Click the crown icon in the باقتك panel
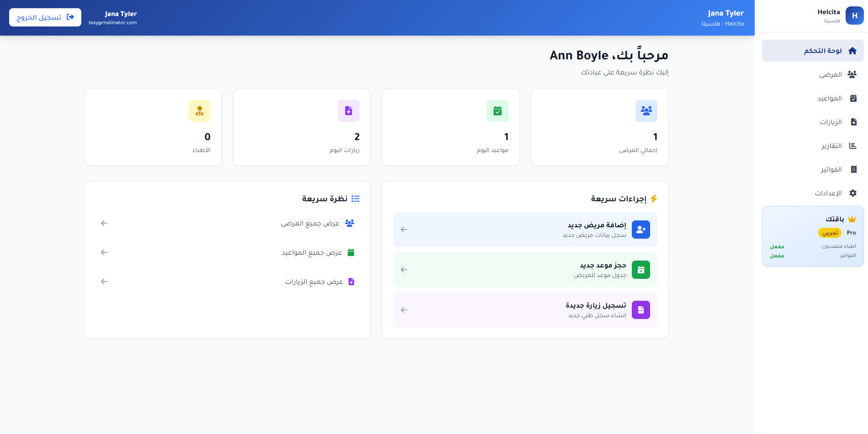Viewport: 868px width, 434px height. pos(852,219)
